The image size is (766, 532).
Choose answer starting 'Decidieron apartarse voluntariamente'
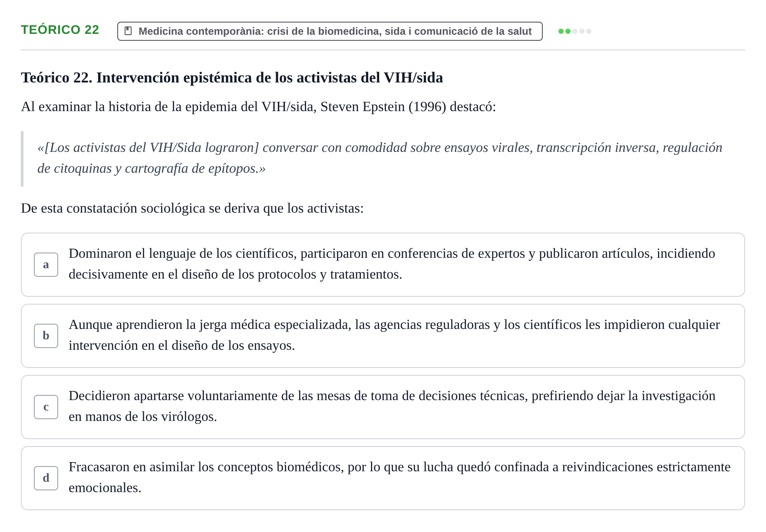tap(383, 407)
